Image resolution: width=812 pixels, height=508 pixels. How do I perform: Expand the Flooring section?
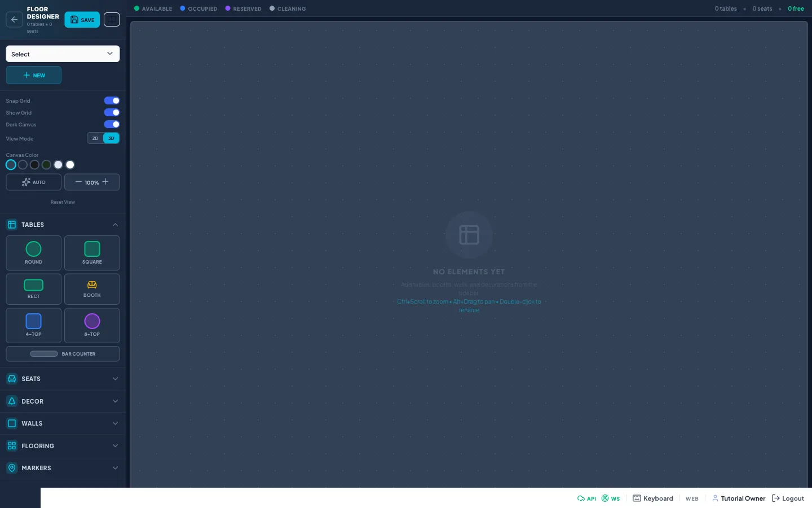(x=63, y=446)
